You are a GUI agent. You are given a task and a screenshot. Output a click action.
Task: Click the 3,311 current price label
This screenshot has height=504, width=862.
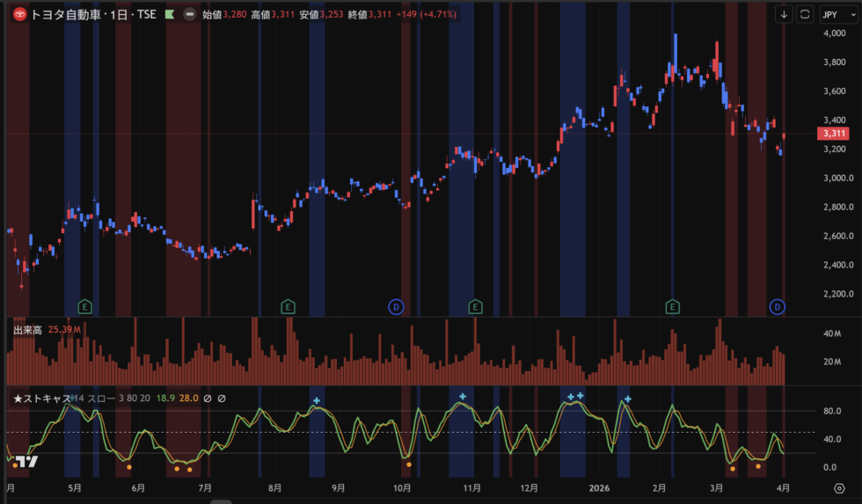point(832,134)
